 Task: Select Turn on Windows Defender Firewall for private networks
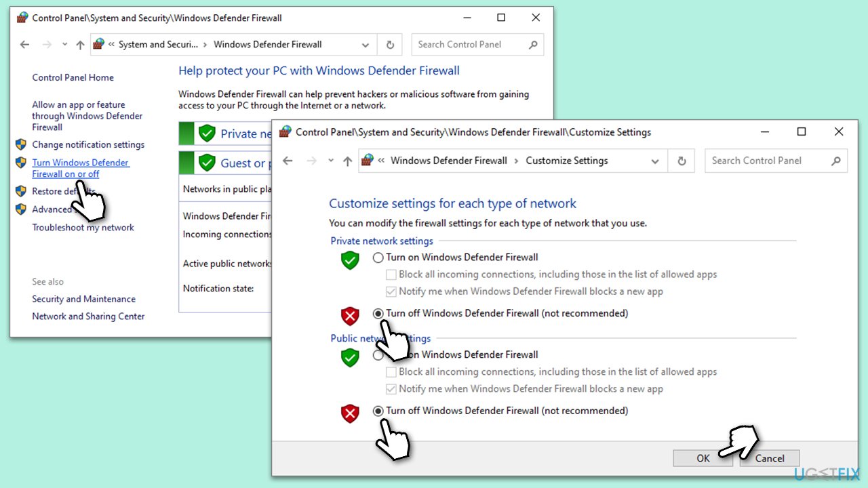pyautogui.click(x=378, y=258)
